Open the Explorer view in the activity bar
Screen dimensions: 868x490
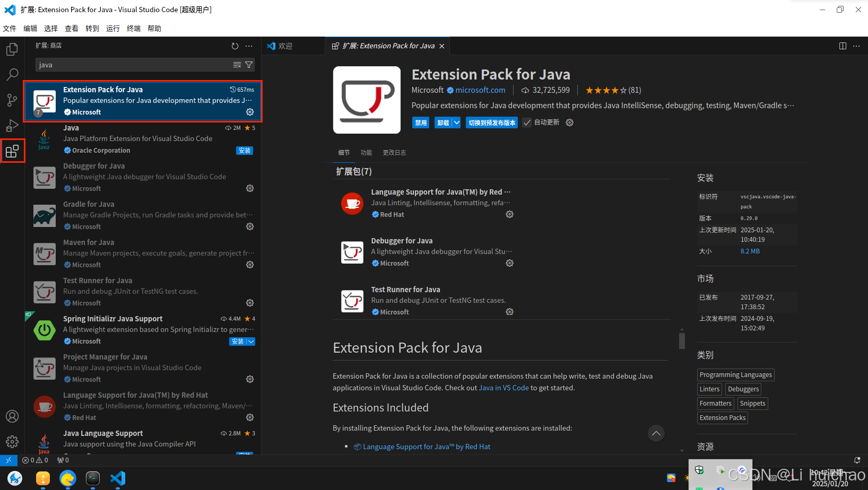click(12, 49)
